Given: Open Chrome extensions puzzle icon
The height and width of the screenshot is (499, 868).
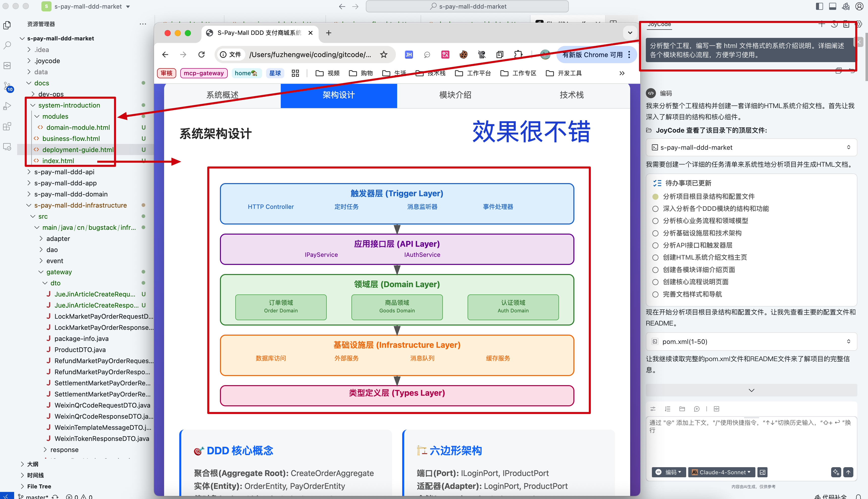Looking at the screenshot, I should coord(518,55).
